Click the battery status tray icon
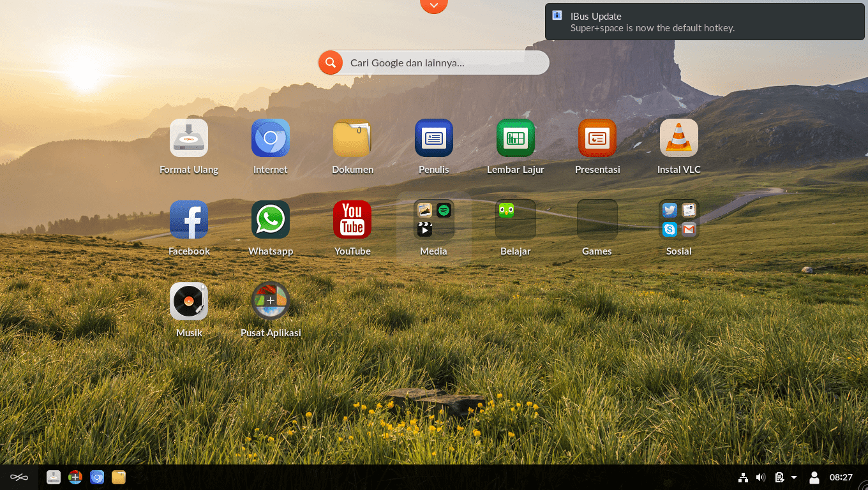This screenshot has width=868, height=490. [779, 477]
